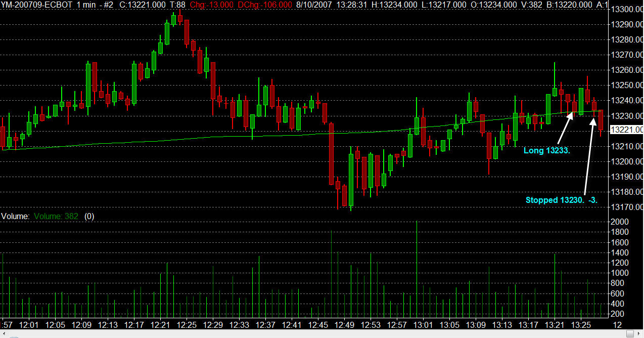Click the 13:25 time axis label

581,324
